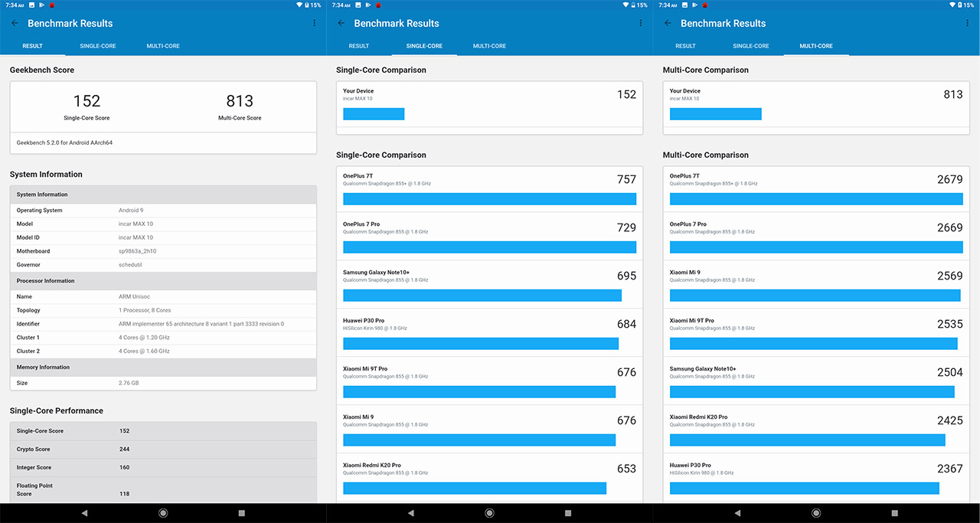This screenshot has height=523, width=980.
Task: Tap Android home button below Single-Core Comparison list
Action: (x=490, y=513)
